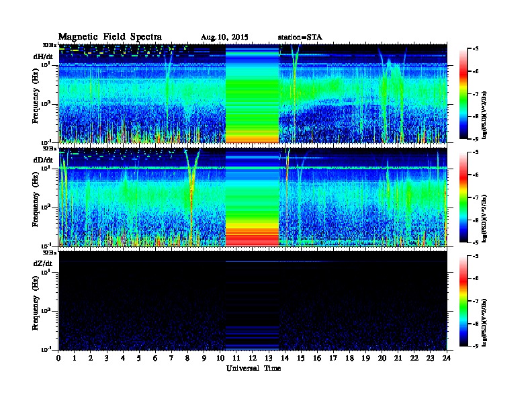This screenshot has width=532, height=411.
Task: Click hour tick '20' on time axis
Action: 382,358
